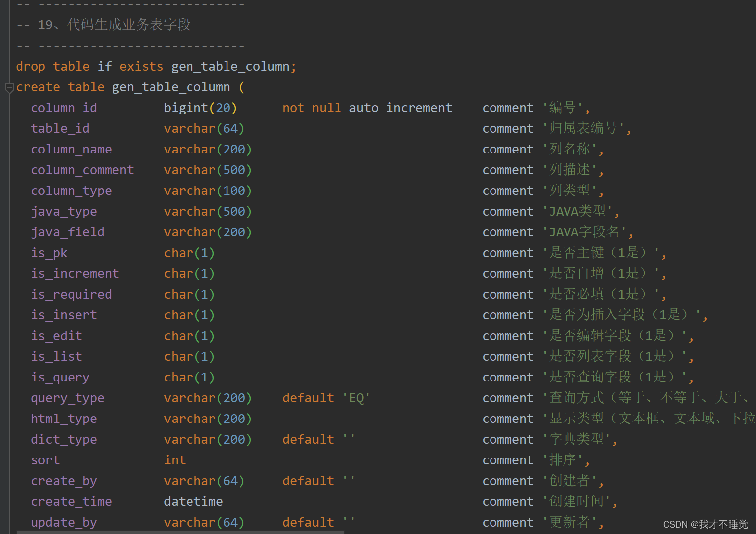Click the java_type column name
Viewport: 756px width, 534px height.
64,211
